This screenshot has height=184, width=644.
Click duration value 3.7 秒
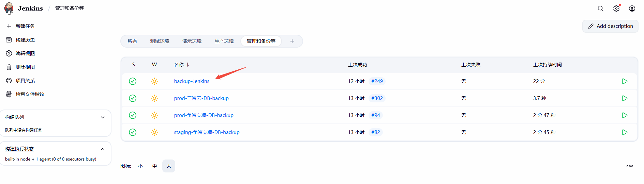tap(540, 98)
